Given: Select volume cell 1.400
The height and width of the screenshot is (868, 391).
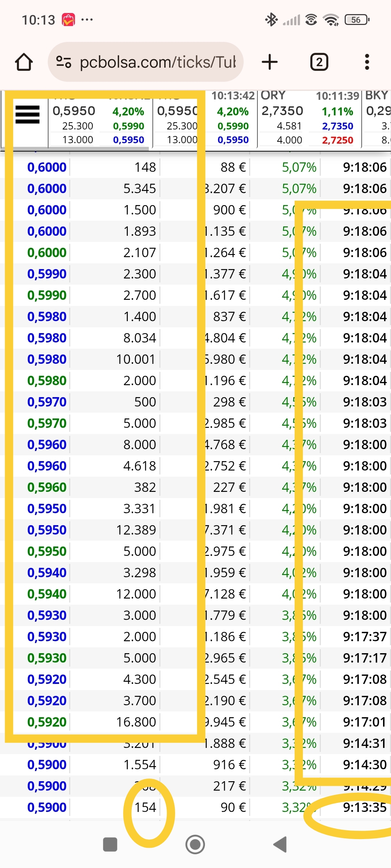Looking at the screenshot, I should [x=140, y=316].
